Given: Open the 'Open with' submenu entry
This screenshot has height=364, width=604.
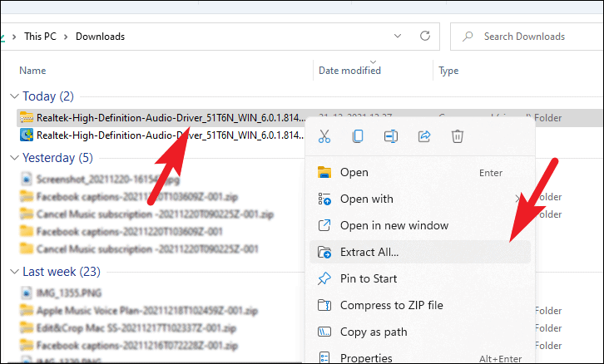Looking at the screenshot, I should [x=420, y=199].
